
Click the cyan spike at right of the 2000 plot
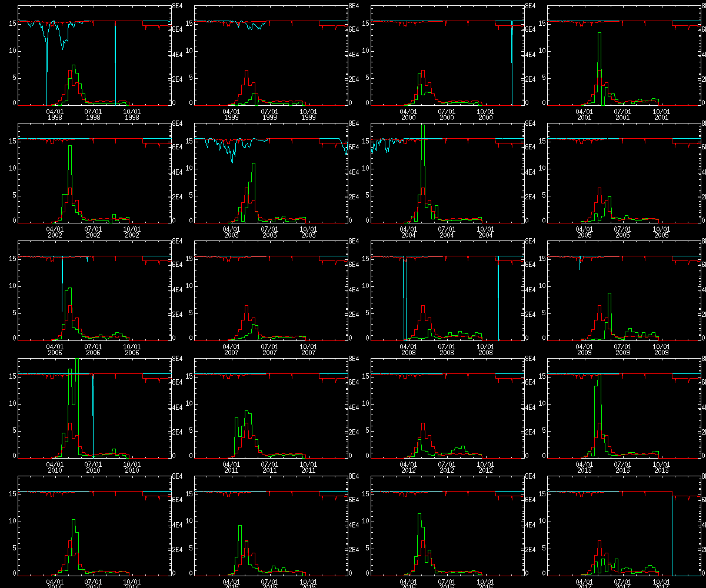[x=512, y=59]
